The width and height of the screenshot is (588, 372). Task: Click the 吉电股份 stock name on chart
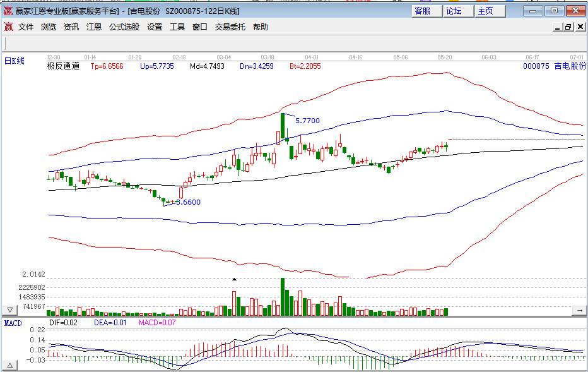[x=570, y=66]
